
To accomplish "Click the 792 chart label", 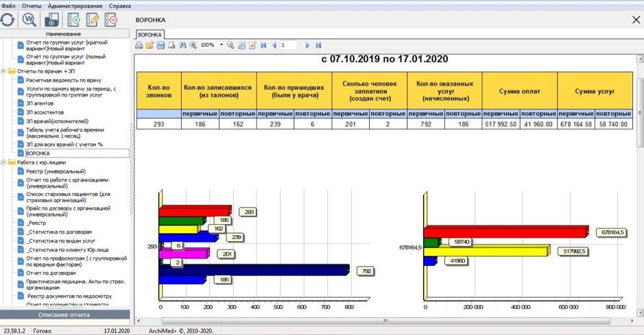I will click(x=367, y=271).
